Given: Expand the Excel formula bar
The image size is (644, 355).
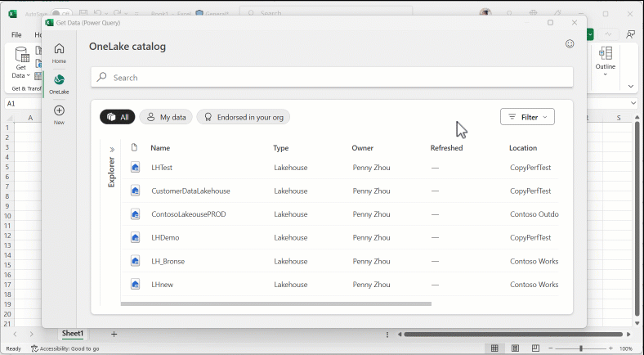Looking at the screenshot, I should [633, 103].
